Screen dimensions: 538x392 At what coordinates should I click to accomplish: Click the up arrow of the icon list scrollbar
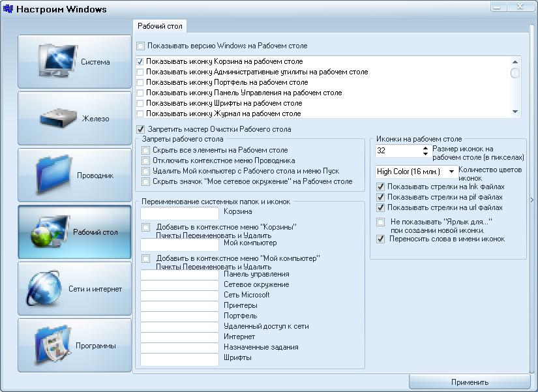[515, 62]
